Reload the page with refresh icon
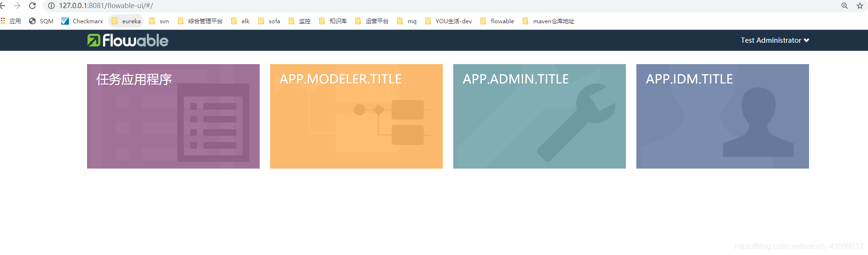Image resolution: width=868 pixels, height=255 pixels. [x=32, y=6]
